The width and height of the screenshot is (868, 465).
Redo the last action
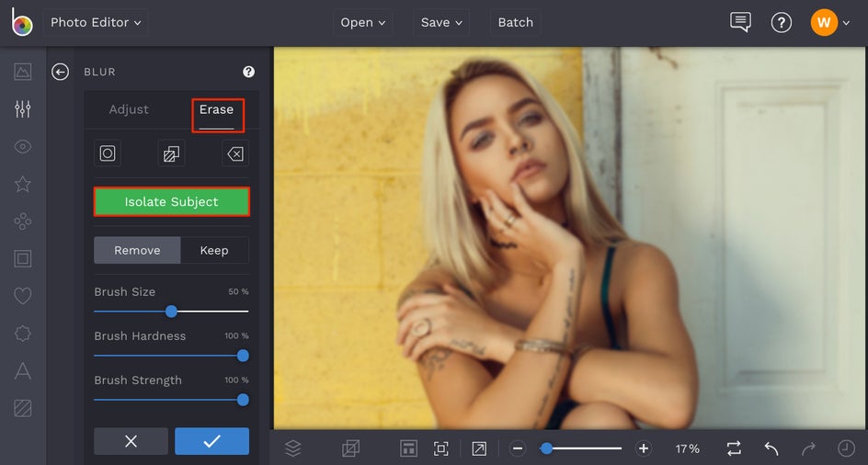(809, 448)
